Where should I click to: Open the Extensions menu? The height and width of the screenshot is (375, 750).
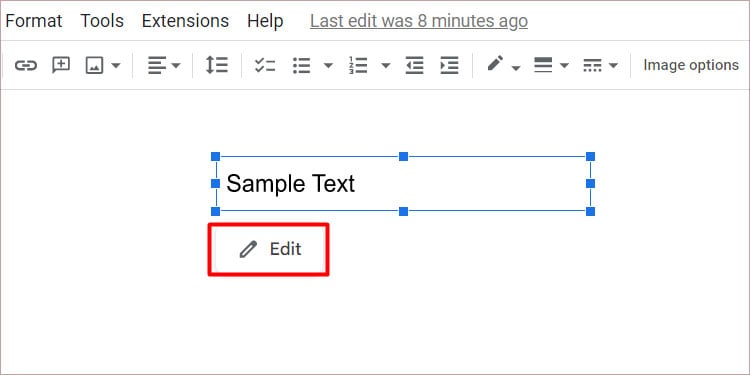pyautogui.click(x=186, y=21)
